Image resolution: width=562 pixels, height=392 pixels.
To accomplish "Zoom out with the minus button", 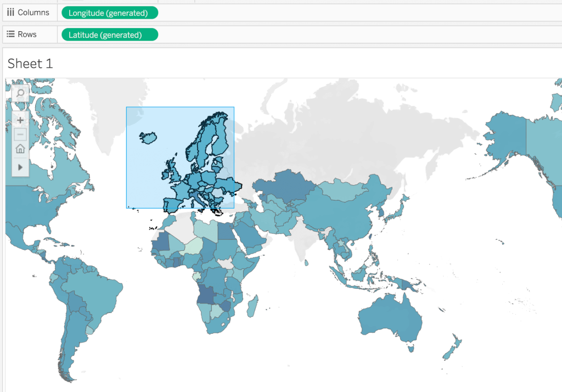I will tap(20, 135).
